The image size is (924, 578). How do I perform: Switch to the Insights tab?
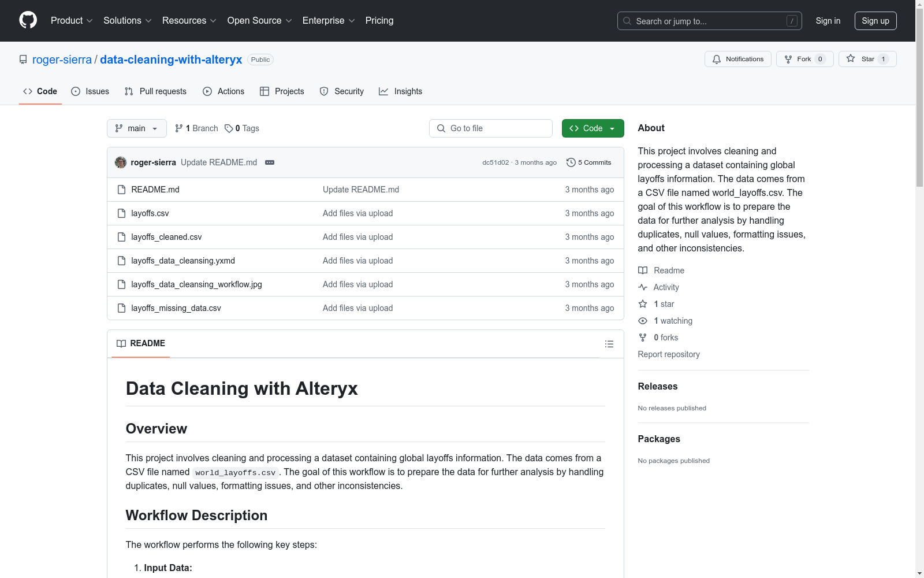401,91
